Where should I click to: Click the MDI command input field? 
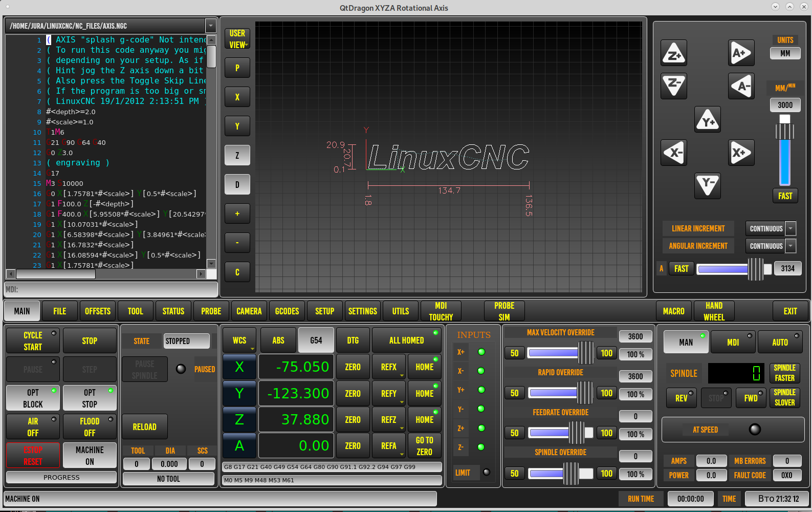point(111,289)
